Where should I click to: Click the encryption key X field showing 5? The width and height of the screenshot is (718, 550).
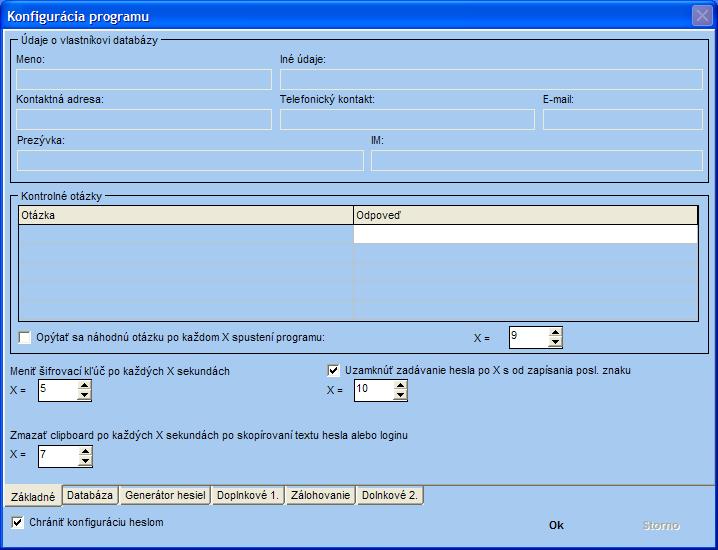point(58,391)
